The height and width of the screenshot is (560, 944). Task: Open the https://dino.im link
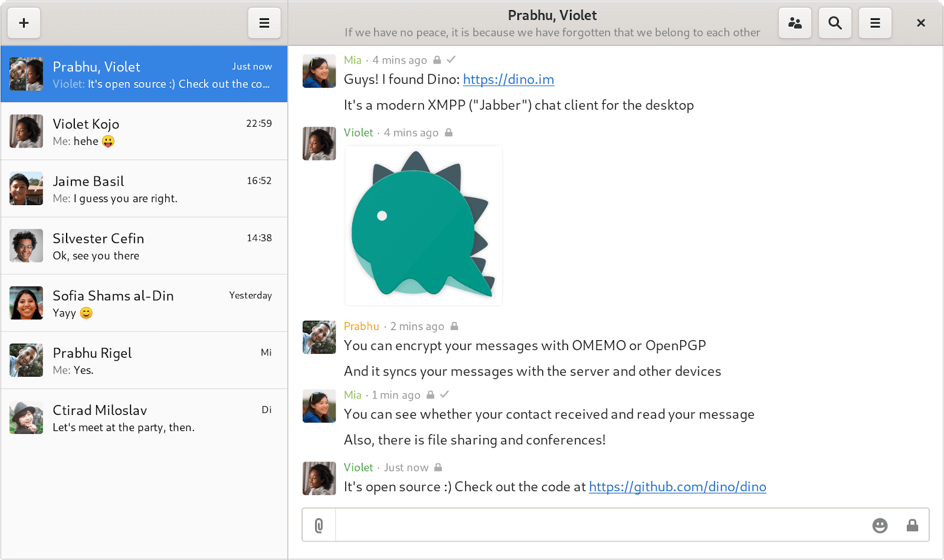[x=508, y=80]
